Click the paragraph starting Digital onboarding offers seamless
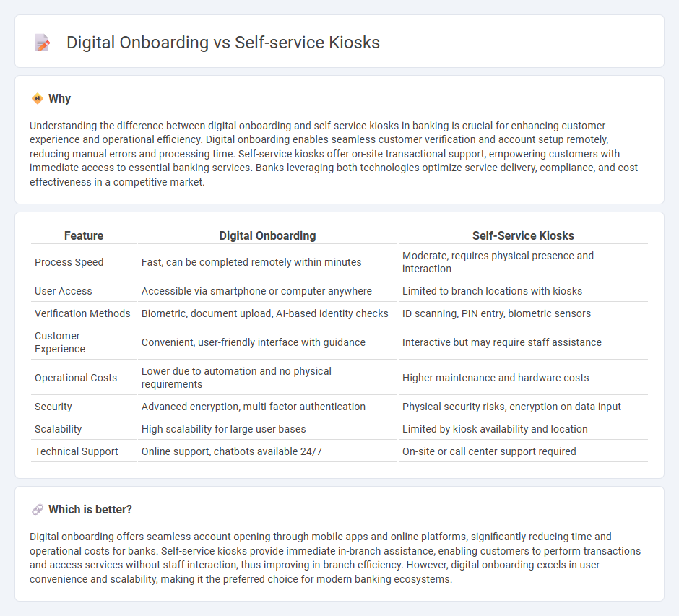The width and height of the screenshot is (679, 616). click(335, 558)
